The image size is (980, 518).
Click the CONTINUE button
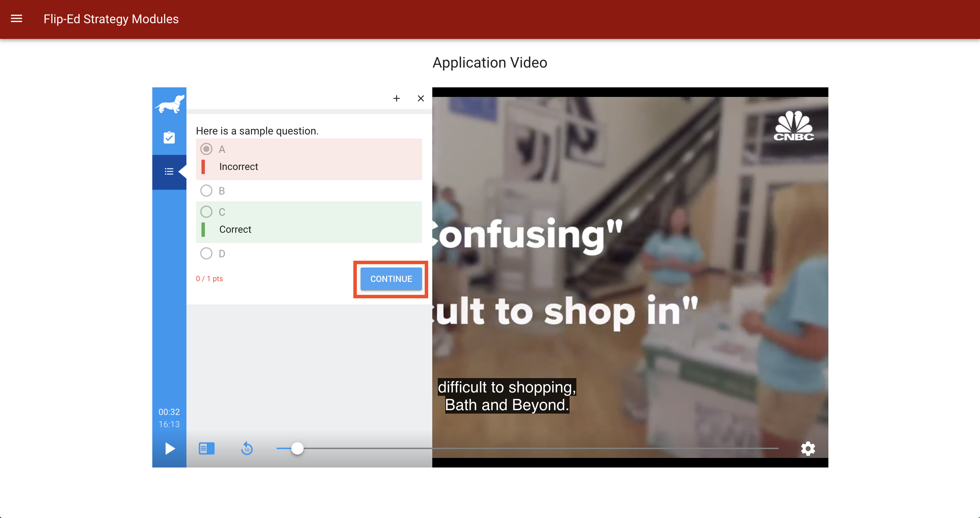(x=391, y=279)
